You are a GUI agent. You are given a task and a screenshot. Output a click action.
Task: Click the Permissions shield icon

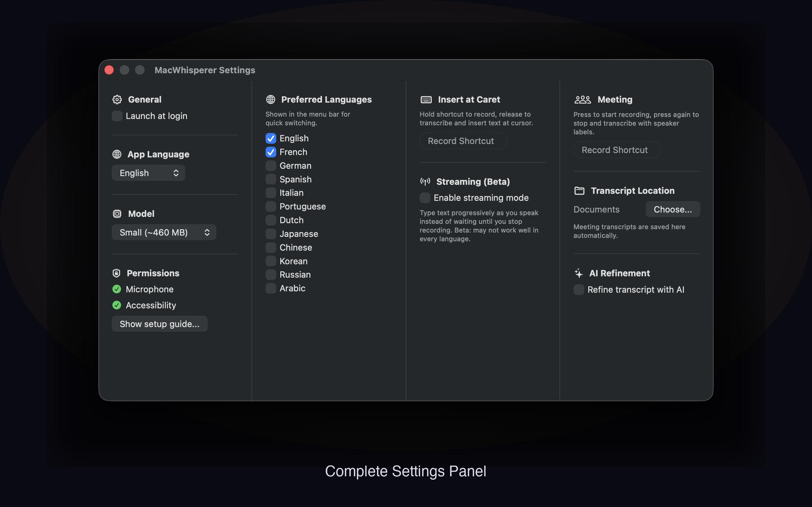pos(117,273)
